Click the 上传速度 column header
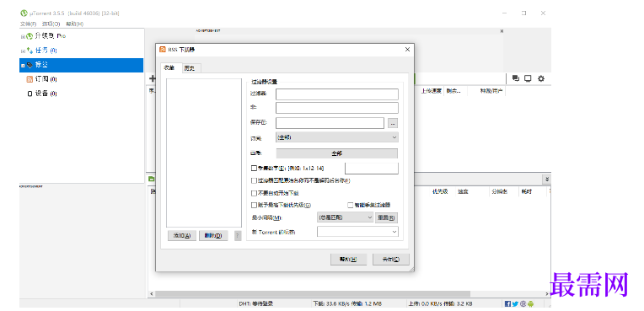Screen dimensions: 644x311 click(432, 91)
